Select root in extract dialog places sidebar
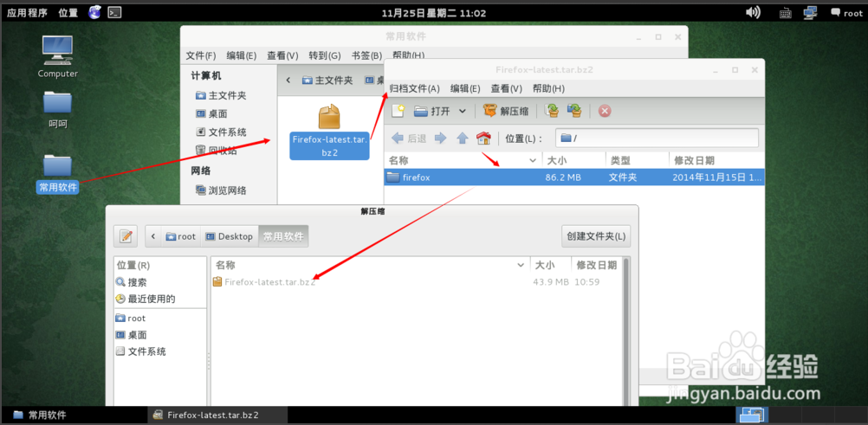 click(131, 319)
